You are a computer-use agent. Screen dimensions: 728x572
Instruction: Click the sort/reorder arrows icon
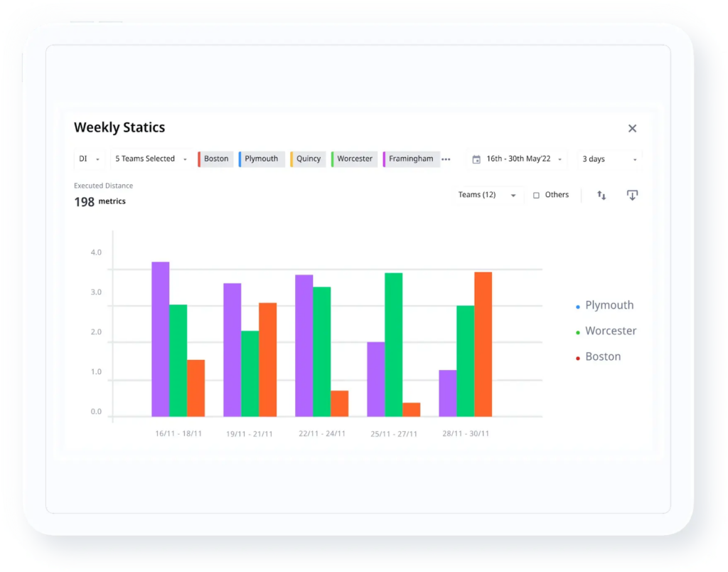(601, 195)
